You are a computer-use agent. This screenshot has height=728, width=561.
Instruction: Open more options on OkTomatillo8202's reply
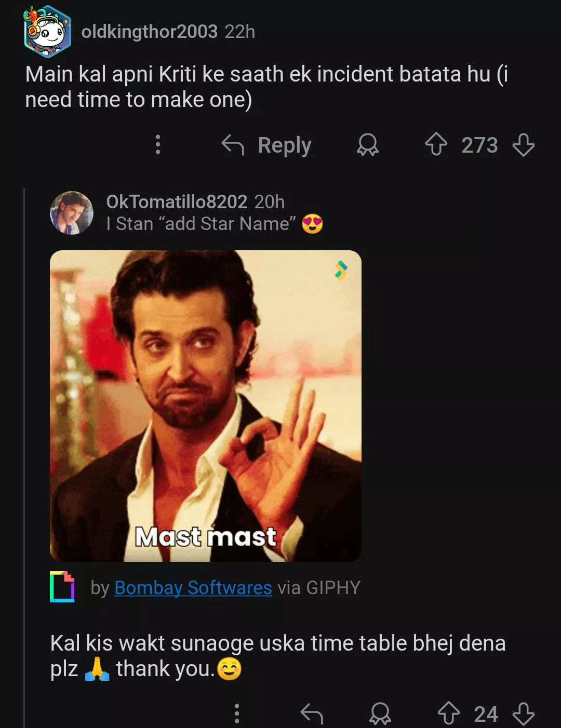coord(237,713)
